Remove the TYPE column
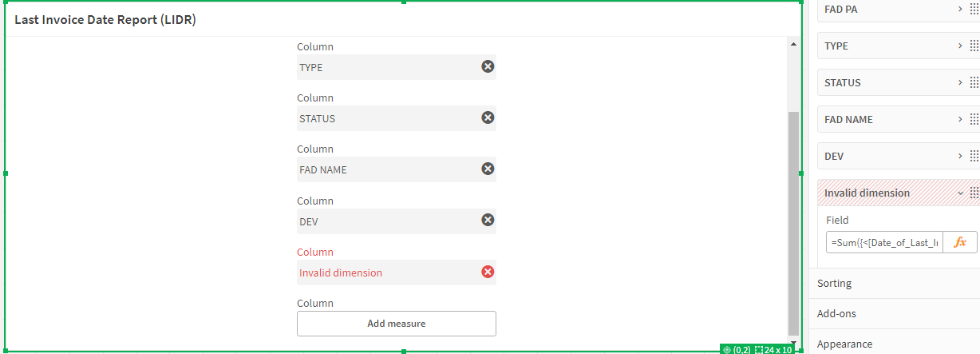Screen dimensions: 980x354 (488, 66)
